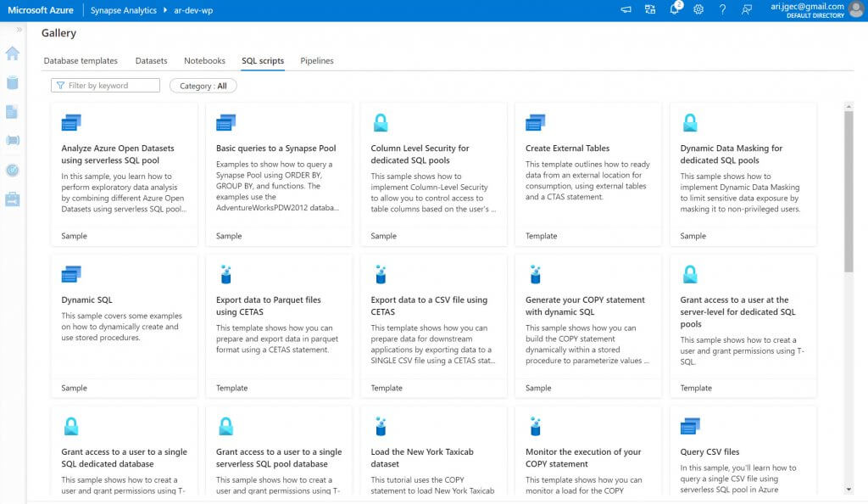
Task: Expand the left navigation with chevrons
Action: 19,30
